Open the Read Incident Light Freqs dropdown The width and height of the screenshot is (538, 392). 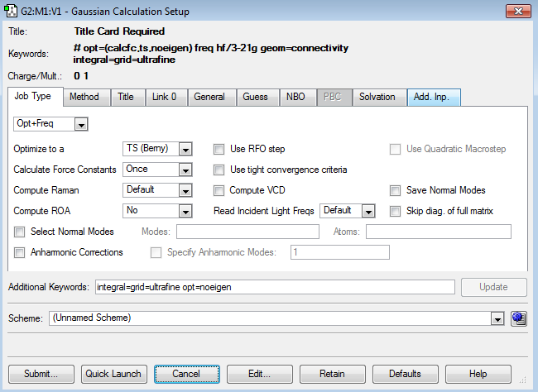coord(367,212)
